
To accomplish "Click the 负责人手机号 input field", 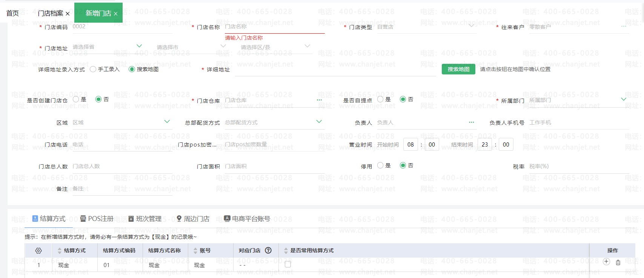I will coord(579,122).
